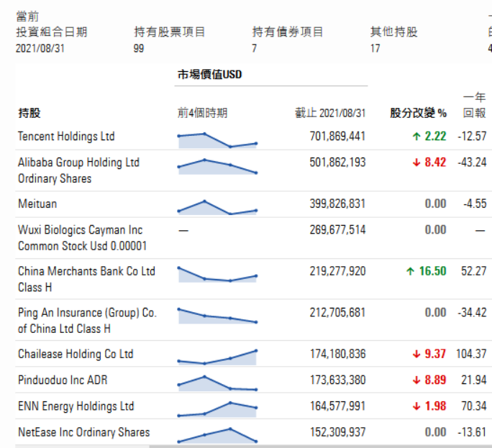Click the 持有股票項目 count 99
This screenshot has height=448, width=492.
pos(139,48)
